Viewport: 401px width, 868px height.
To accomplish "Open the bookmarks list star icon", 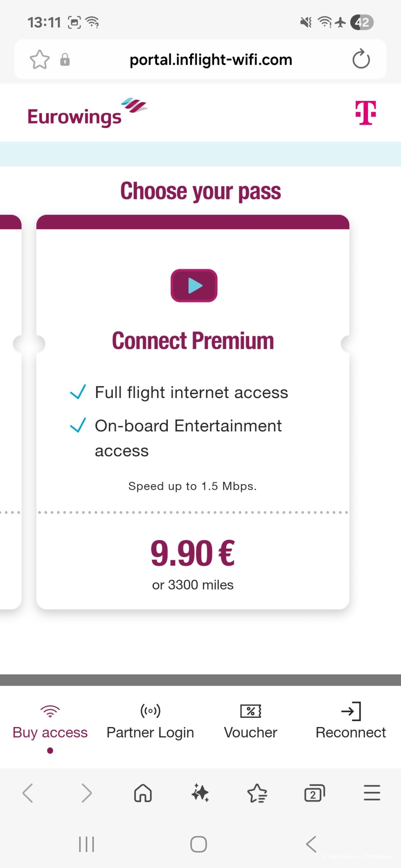I will point(257,793).
